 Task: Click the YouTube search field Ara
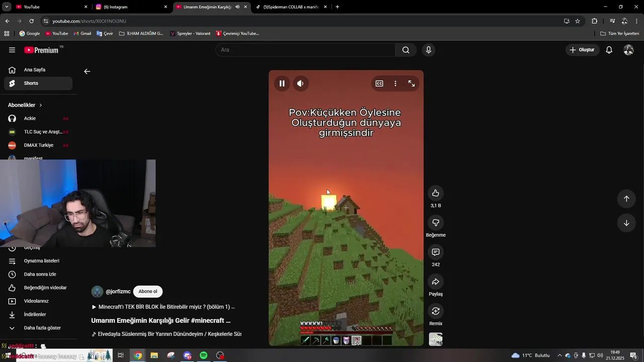(305, 50)
